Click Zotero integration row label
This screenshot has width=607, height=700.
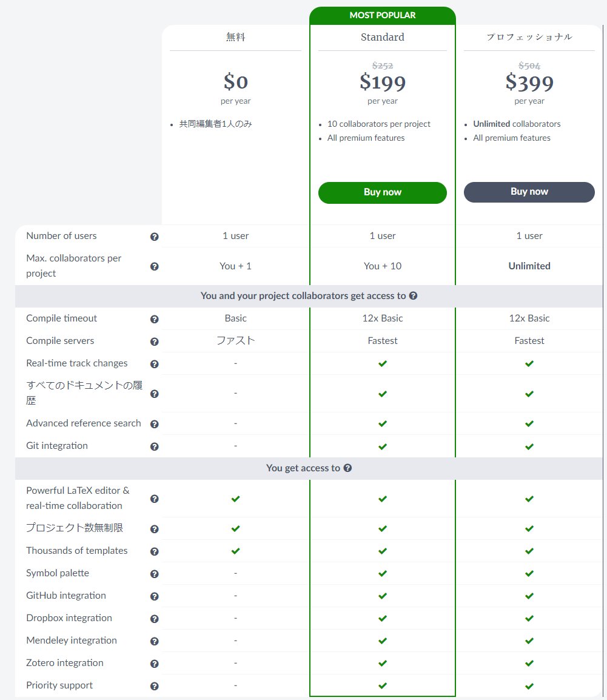tap(65, 663)
